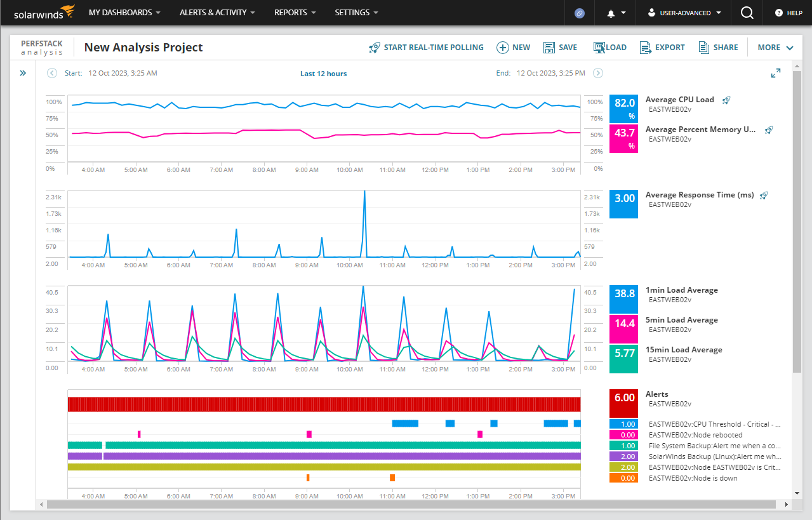Click the Save floppy disk icon
This screenshot has width=812, height=520.
tap(550, 48)
